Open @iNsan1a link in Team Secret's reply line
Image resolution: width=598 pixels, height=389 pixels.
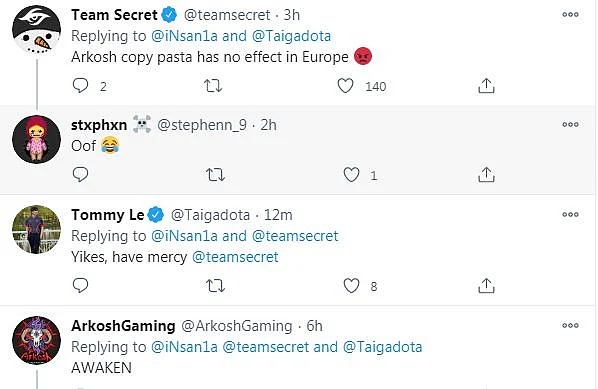coord(185,36)
